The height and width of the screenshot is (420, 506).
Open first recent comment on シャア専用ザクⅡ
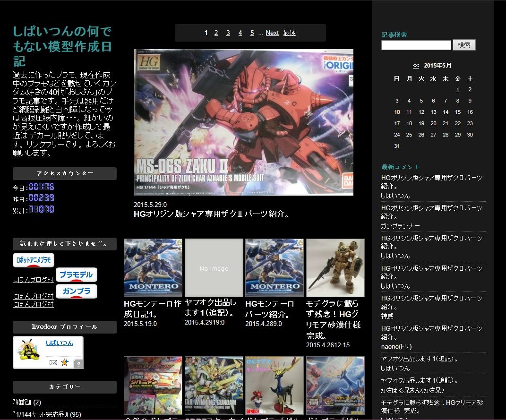click(431, 182)
